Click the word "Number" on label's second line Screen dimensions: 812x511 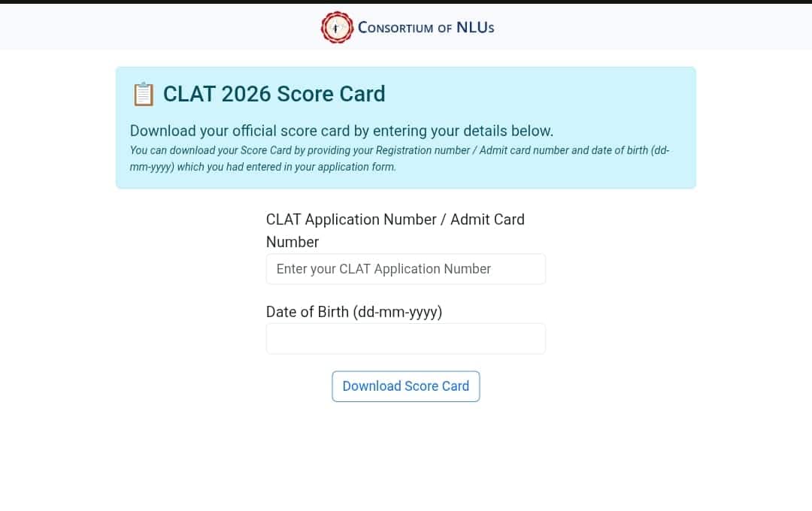[x=292, y=242]
